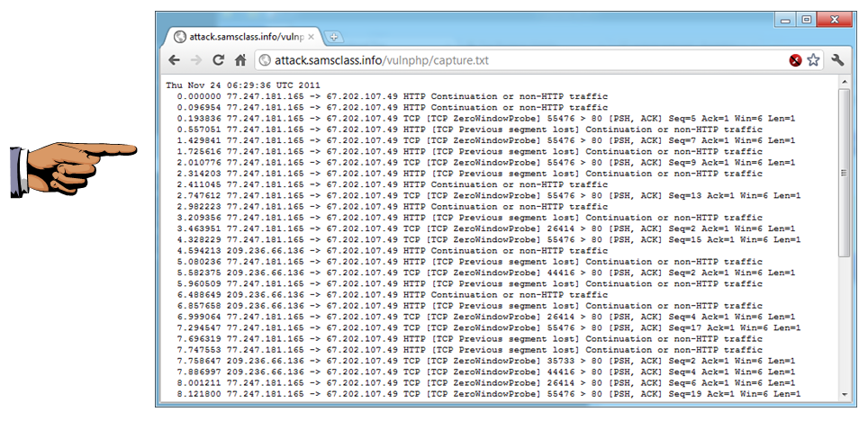The height and width of the screenshot is (421, 868).
Task: Click the packet line at 2.314203
Action: [x=469, y=174]
